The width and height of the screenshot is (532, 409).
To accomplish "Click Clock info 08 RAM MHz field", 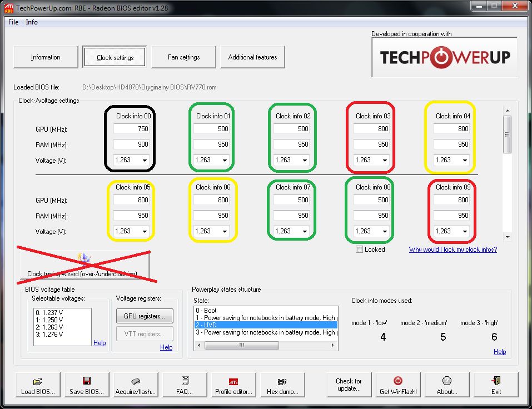I will (x=371, y=216).
